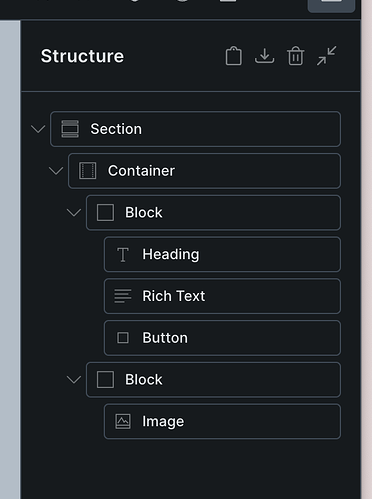This screenshot has height=499, width=372.
Task: Collapse the second Block chevron
Action: pos(74,380)
